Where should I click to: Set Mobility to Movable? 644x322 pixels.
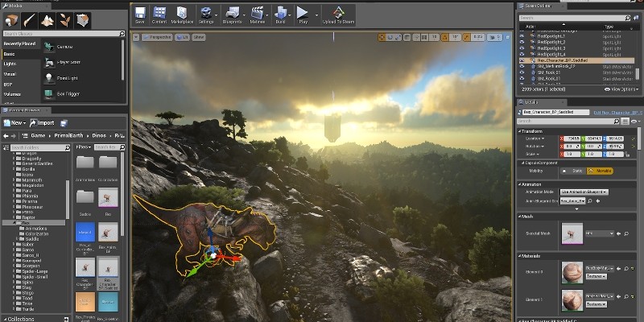point(600,171)
